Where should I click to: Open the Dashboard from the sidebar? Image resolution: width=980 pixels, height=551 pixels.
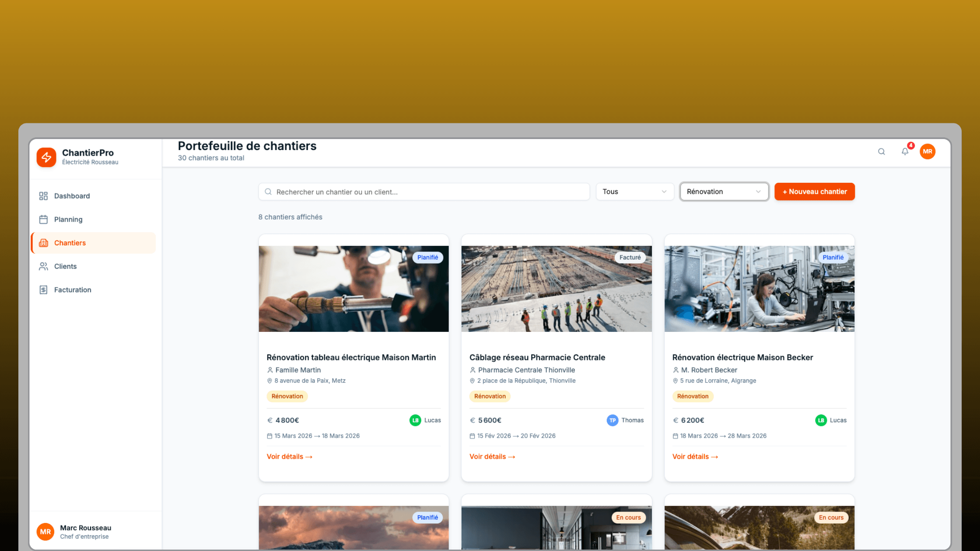71,196
